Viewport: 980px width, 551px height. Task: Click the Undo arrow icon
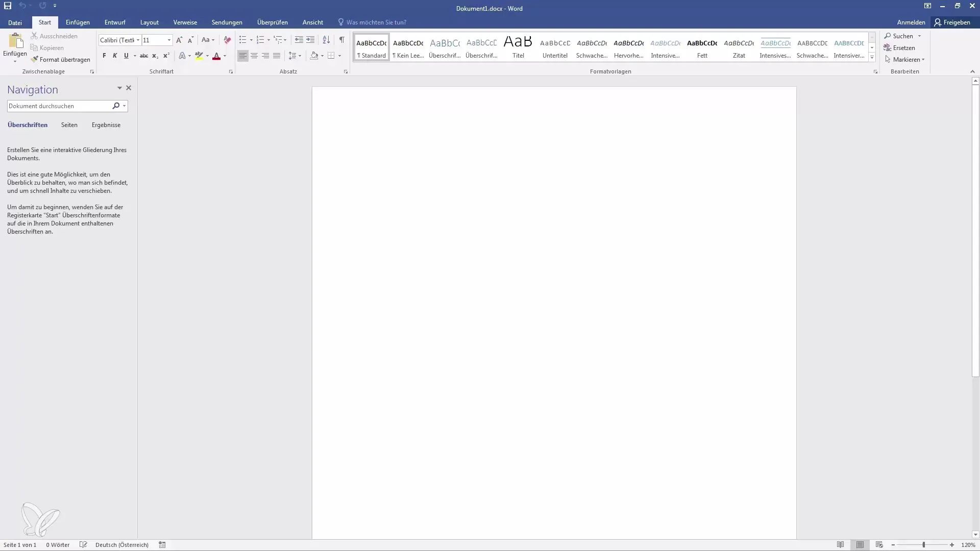click(22, 6)
